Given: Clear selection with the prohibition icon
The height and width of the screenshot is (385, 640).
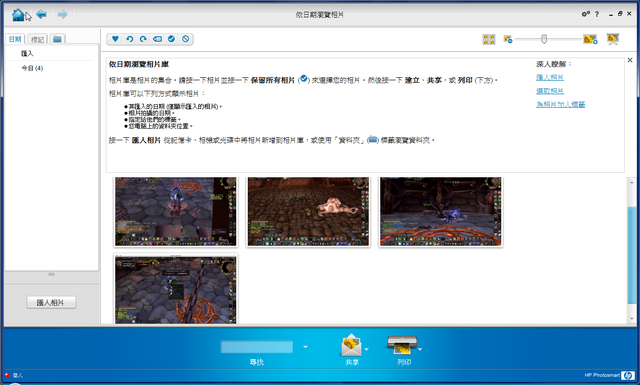Looking at the screenshot, I should pos(185,39).
